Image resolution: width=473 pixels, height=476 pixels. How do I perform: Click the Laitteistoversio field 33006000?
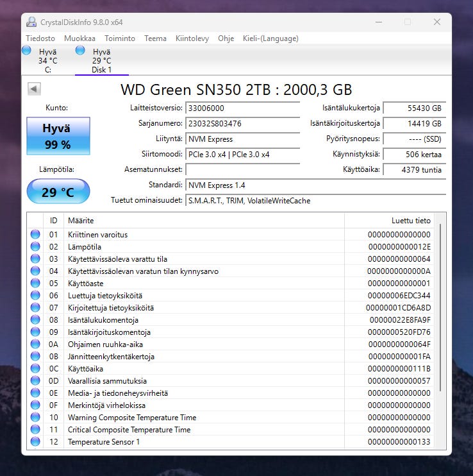tap(242, 108)
